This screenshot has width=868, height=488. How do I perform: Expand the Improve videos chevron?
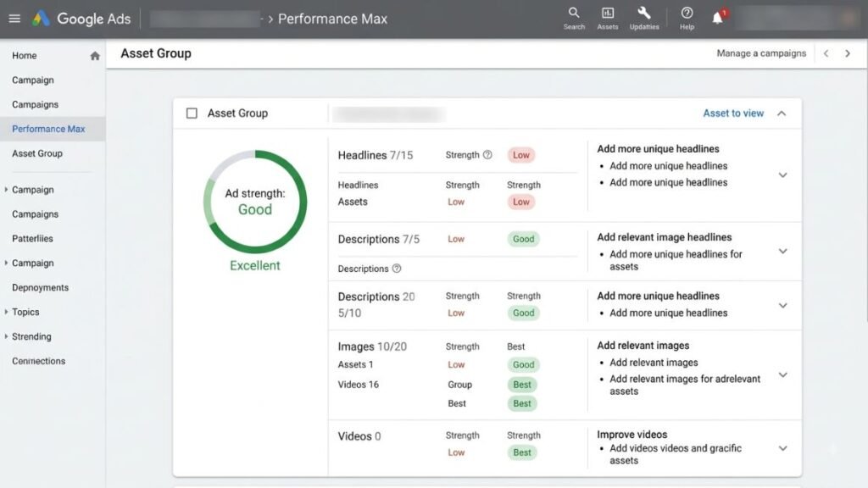(782, 448)
